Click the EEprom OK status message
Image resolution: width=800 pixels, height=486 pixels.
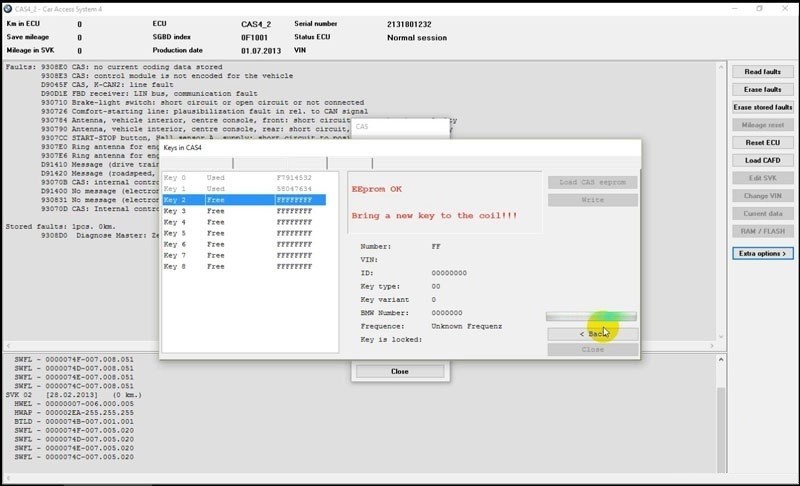[x=377, y=189]
